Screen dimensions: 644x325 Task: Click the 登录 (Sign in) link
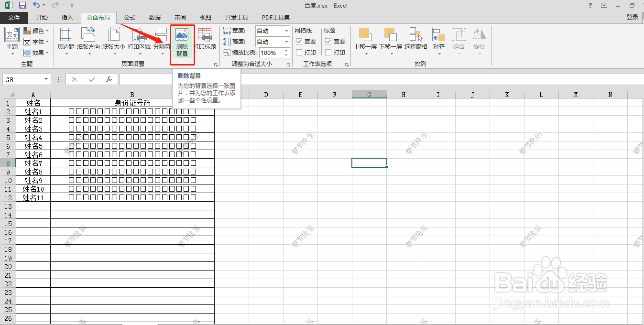pyautogui.click(x=632, y=17)
